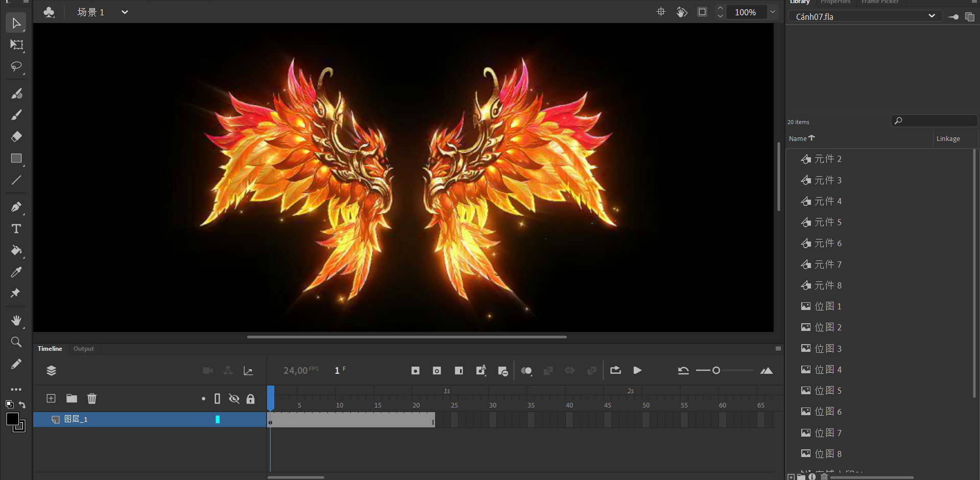Screen dimensions: 980x480
Task: Toggle hide all layers eye icon
Action: (x=234, y=399)
